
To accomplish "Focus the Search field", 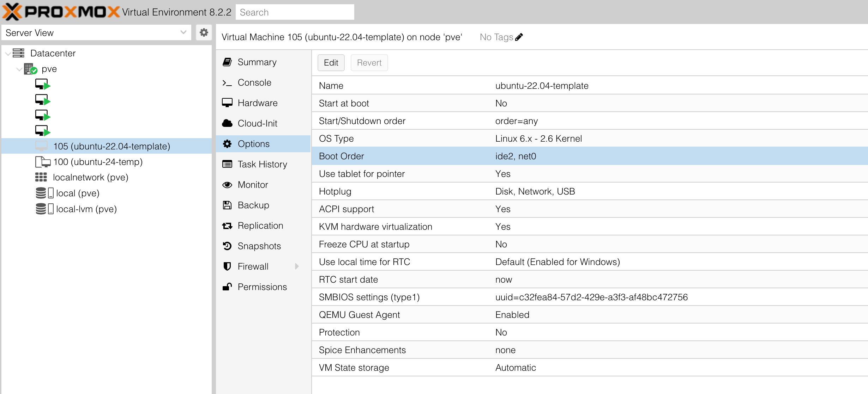I will [295, 12].
